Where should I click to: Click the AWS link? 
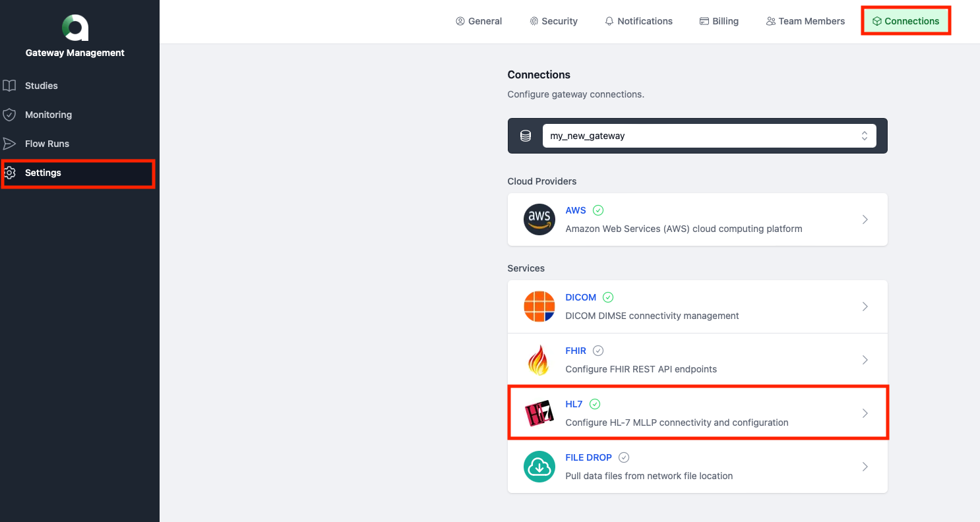(576, 210)
